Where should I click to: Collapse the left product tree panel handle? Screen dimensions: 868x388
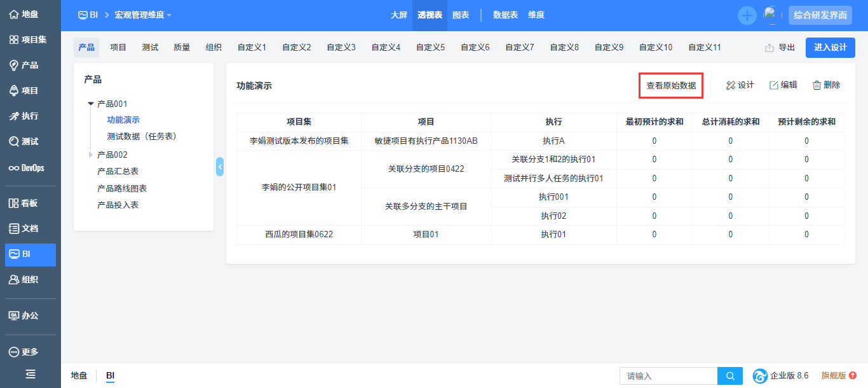(x=220, y=167)
